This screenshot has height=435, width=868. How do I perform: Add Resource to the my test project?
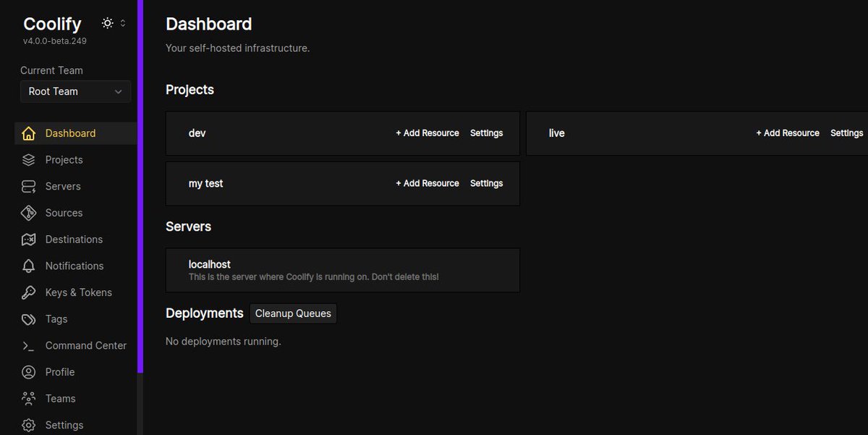point(427,184)
